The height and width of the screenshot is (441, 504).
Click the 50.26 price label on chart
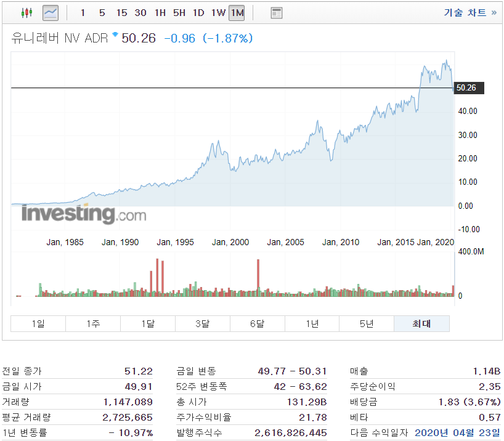[x=469, y=87]
